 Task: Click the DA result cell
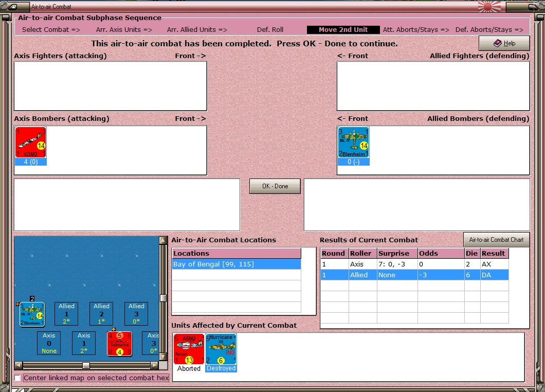click(495, 275)
